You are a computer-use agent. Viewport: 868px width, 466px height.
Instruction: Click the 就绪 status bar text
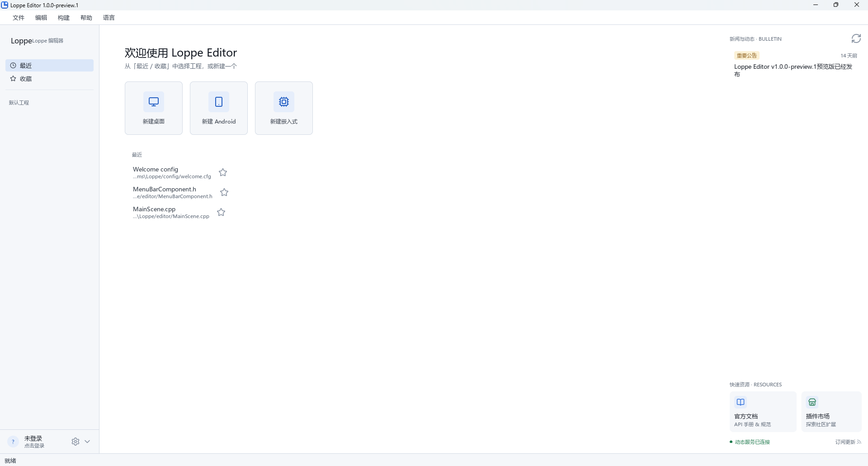[10, 461]
